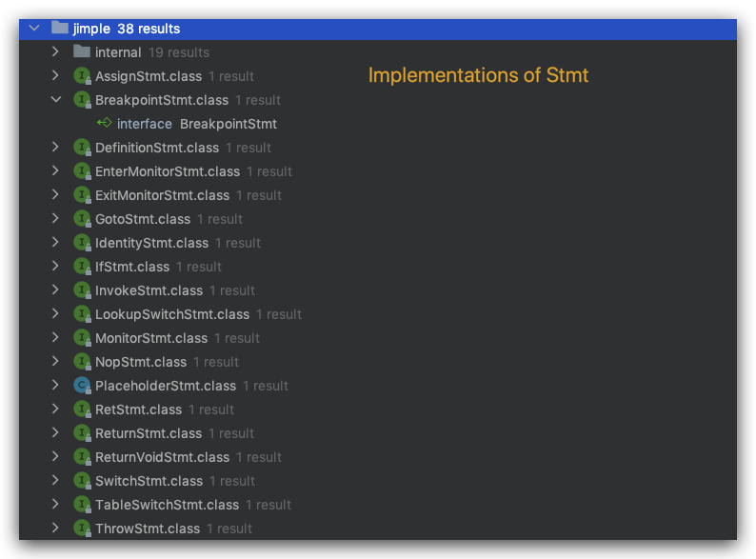Select EnterMonitorStmt.class entry
The width and height of the screenshot is (756, 559).
(168, 171)
